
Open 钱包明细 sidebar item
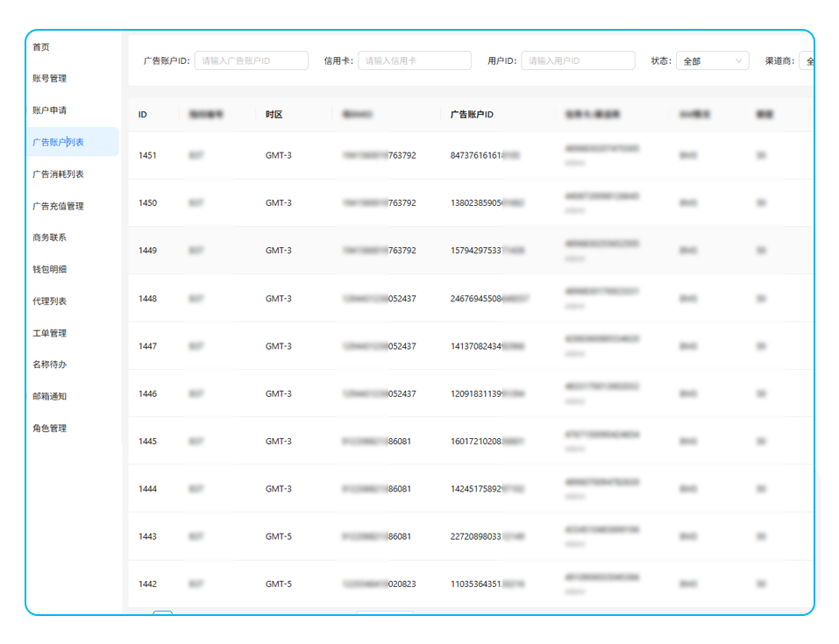click(49, 269)
